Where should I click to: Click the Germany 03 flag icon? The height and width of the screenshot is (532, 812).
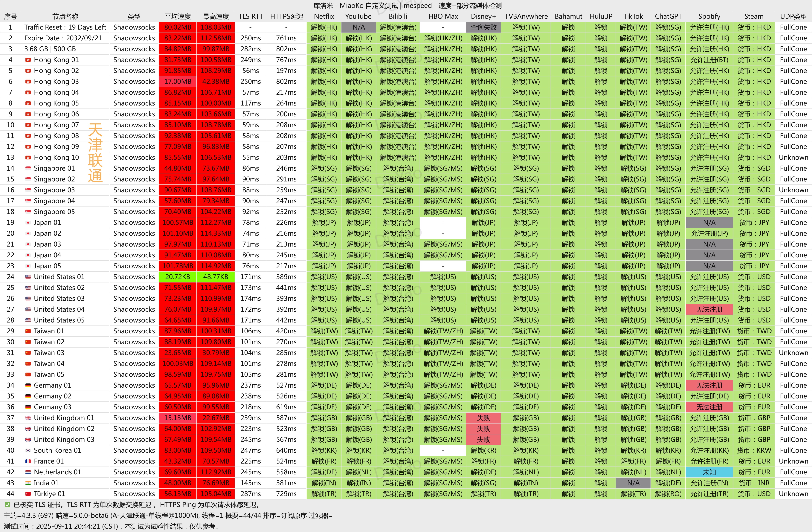28,407
